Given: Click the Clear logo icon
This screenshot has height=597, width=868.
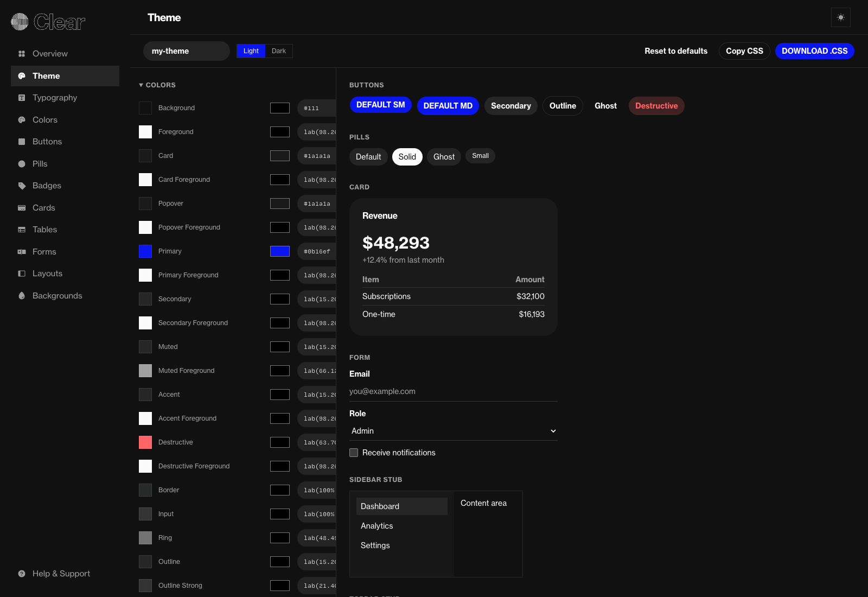Looking at the screenshot, I should (x=20, y=22).
